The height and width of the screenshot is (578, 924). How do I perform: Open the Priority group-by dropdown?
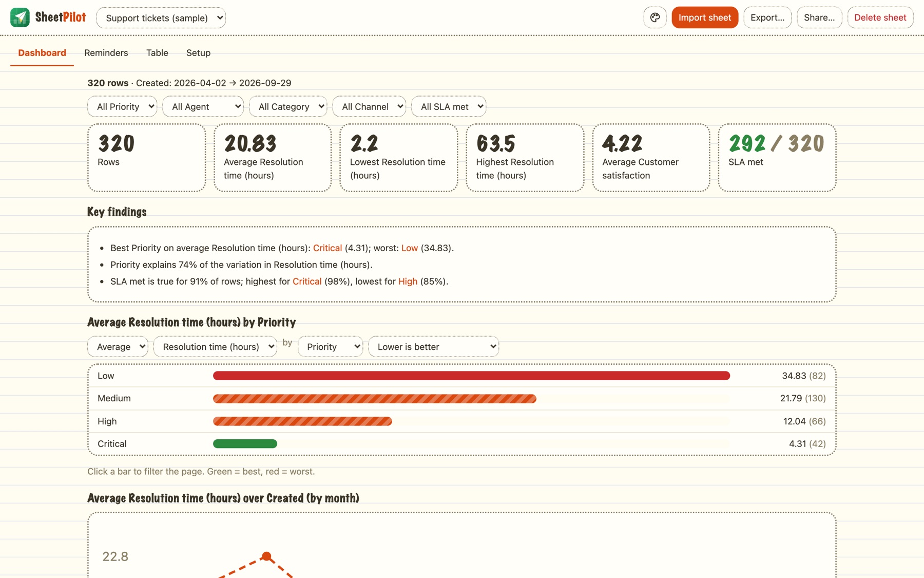[331, 347]
